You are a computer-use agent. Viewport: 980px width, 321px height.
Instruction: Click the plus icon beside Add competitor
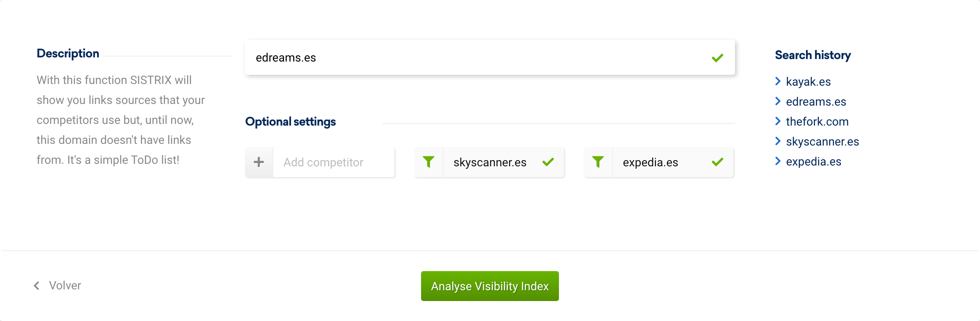click(x=259, y=162)
